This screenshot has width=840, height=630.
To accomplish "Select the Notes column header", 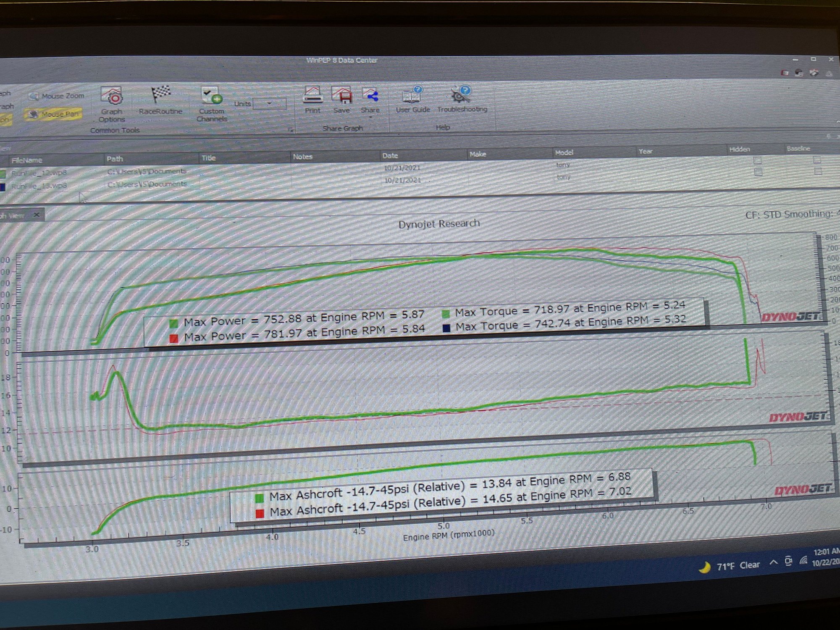I will (304, 156).
